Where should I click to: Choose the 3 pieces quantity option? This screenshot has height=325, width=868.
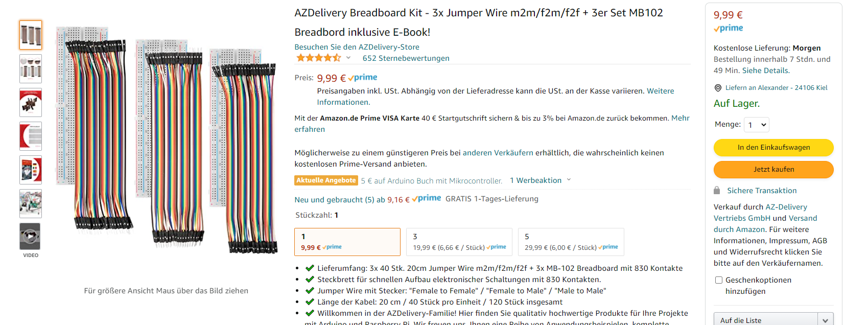pyautogui.click(x=459, y=242)
